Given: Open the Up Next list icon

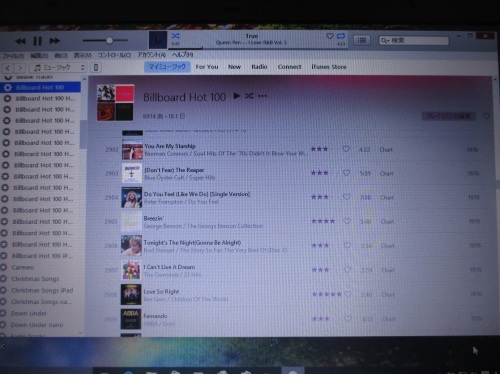Looking at the screenshot, I should [362, 41].
